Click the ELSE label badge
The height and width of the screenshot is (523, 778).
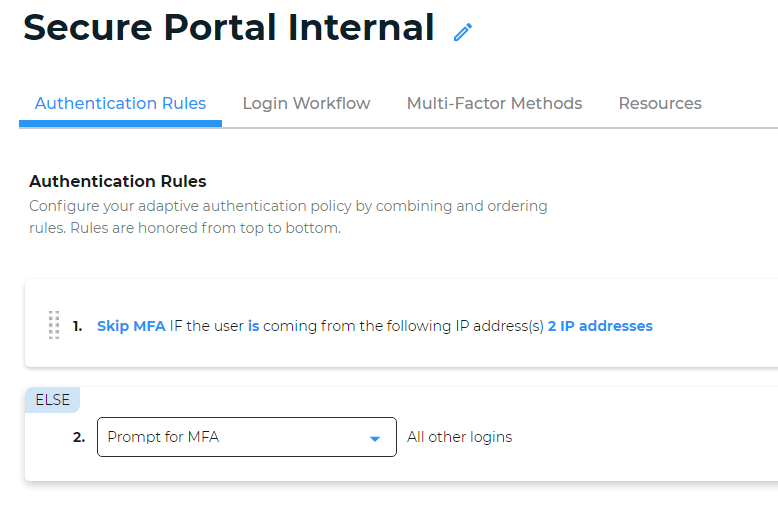point(53,400)
